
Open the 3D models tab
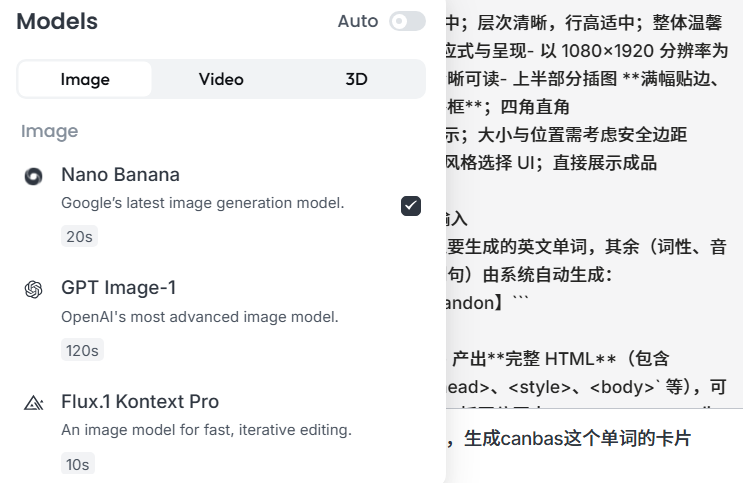pos(356,79)
